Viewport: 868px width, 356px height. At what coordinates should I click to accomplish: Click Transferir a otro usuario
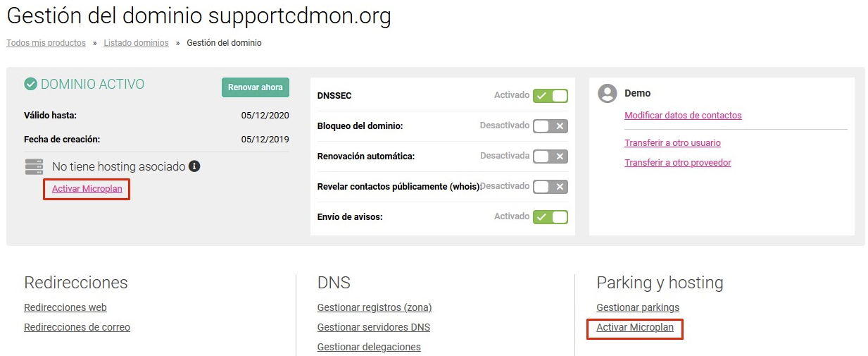pyautogui.click(x=672, y=142)
